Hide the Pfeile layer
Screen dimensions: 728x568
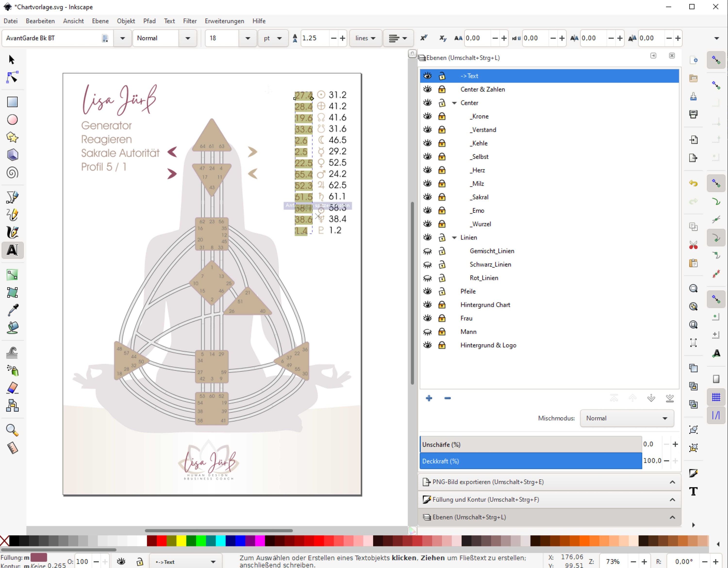(x=427, y=291)
